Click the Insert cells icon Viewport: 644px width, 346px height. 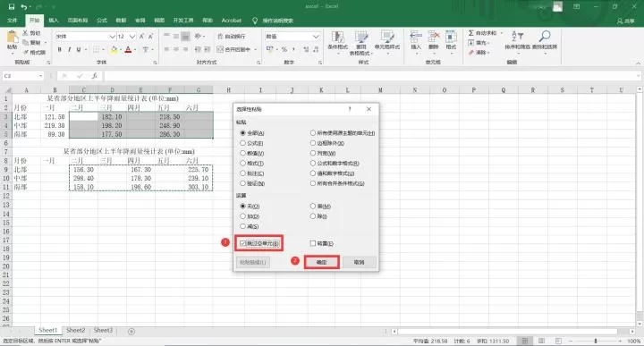point(416,37)
